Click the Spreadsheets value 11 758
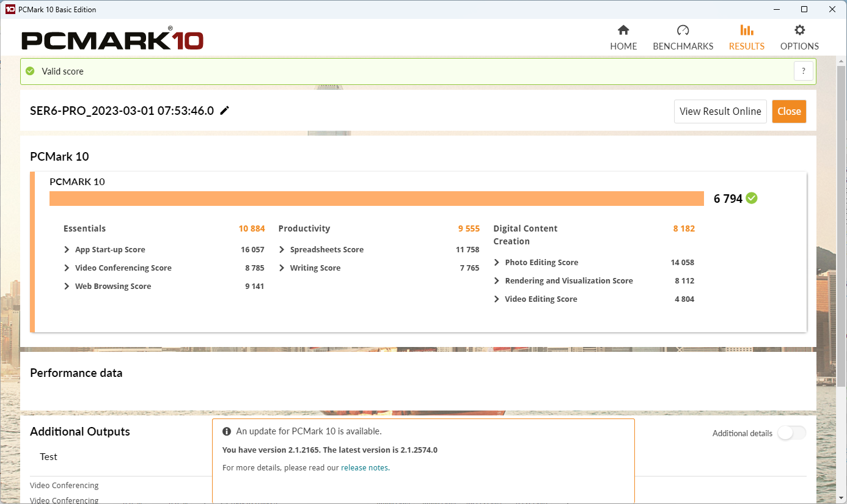This screenshot has width=847, height=504. pos(468,249)
